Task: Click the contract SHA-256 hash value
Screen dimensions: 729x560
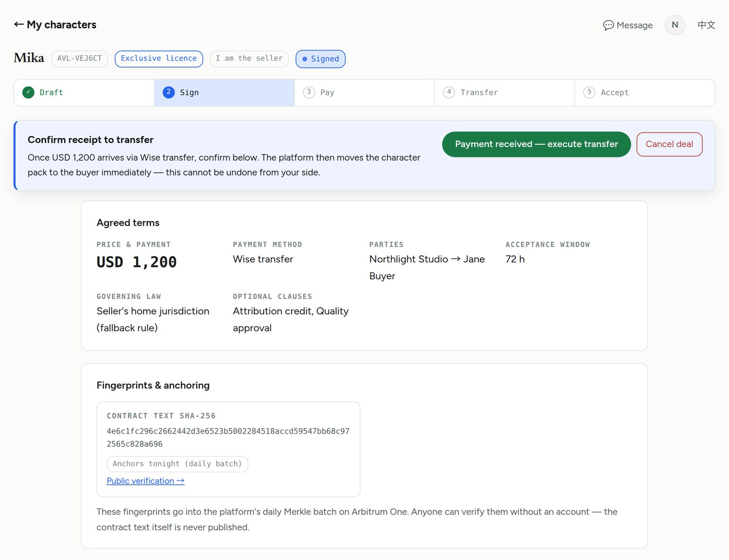Action: pos(228,438)
